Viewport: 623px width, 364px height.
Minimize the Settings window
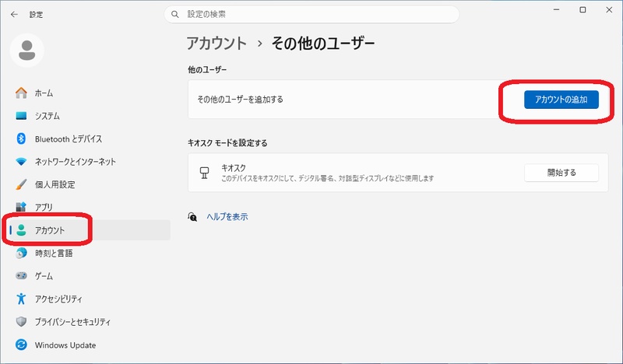coord(556,9)
